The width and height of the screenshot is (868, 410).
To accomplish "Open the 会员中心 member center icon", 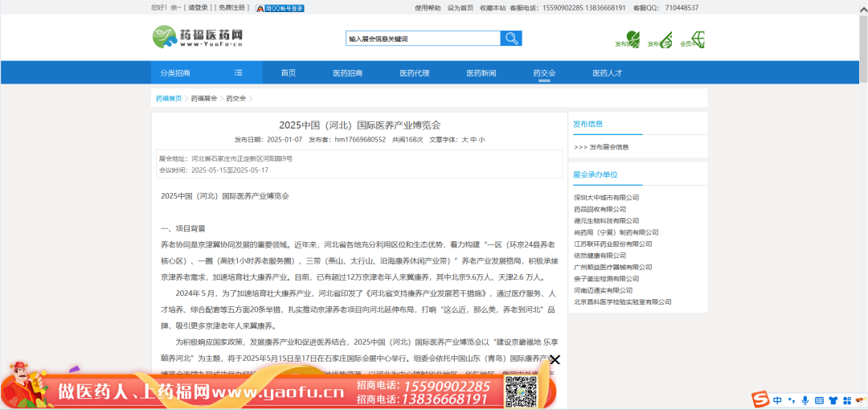I will tap(692, 39).
